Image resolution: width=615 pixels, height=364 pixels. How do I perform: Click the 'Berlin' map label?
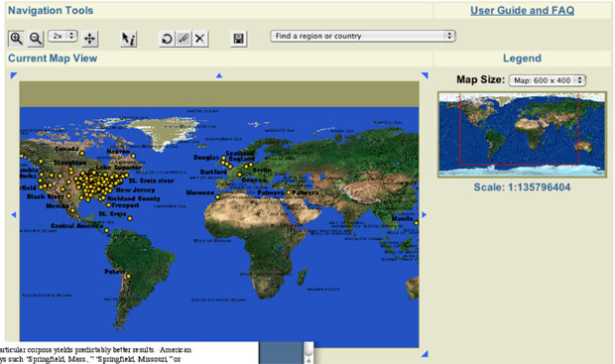pos(262,171)
